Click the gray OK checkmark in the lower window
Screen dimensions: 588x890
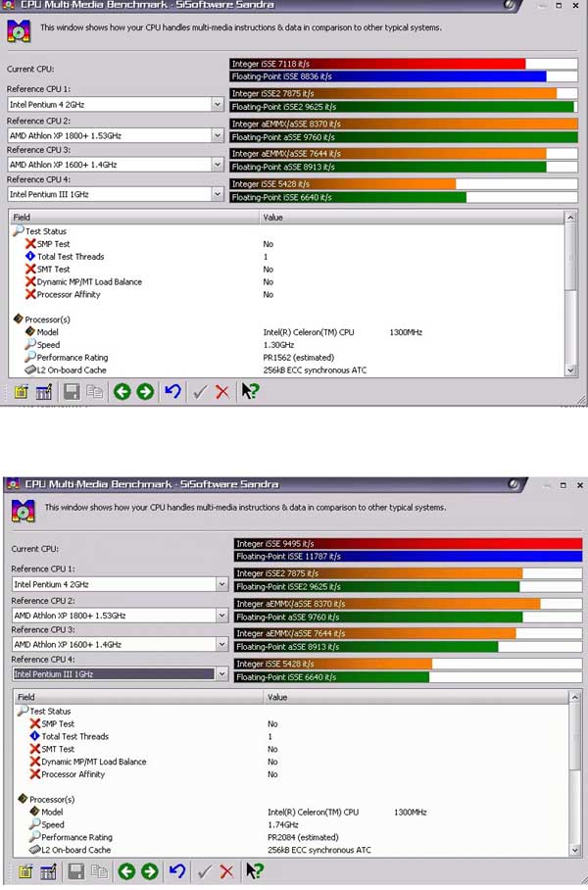(x=203, y=871)
